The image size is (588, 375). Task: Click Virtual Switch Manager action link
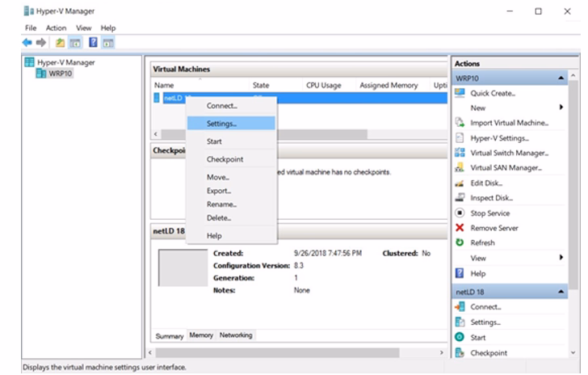(x=509, y=153)
